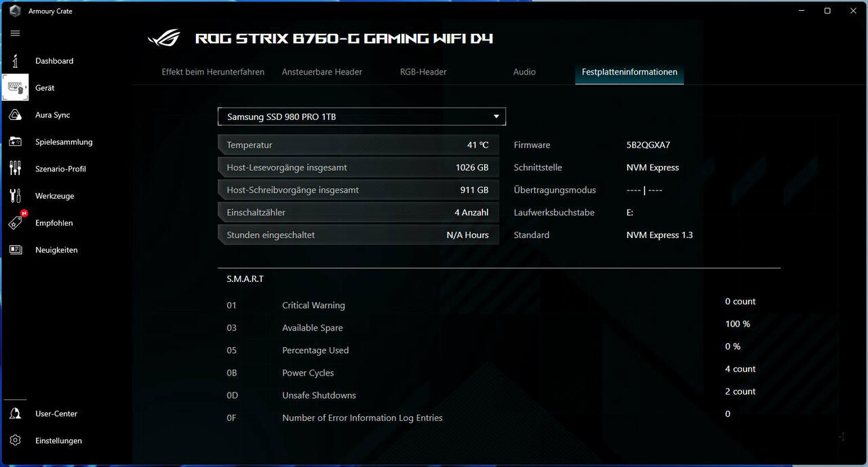The height and width of the screenshot is (467, 868).
Task: Select the Unsafe Shutdowns SMART entry
Action: coord(319,395)
